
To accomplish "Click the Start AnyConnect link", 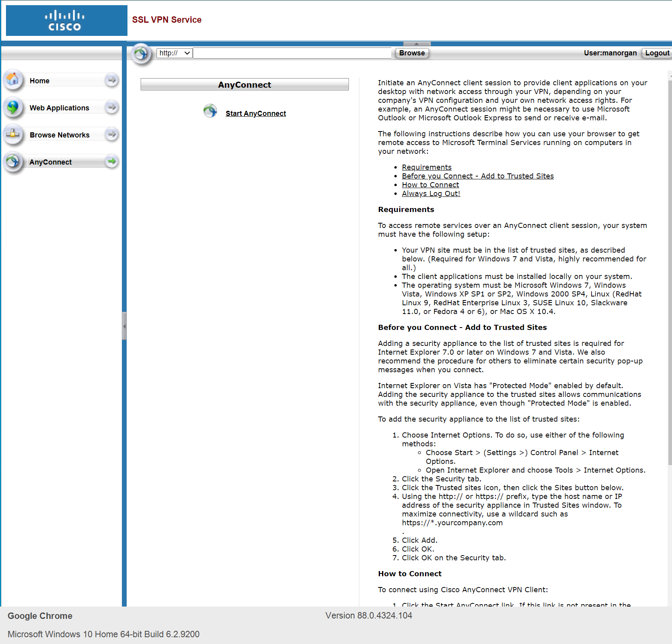I will pyautogui.click(x=255, y=114).
